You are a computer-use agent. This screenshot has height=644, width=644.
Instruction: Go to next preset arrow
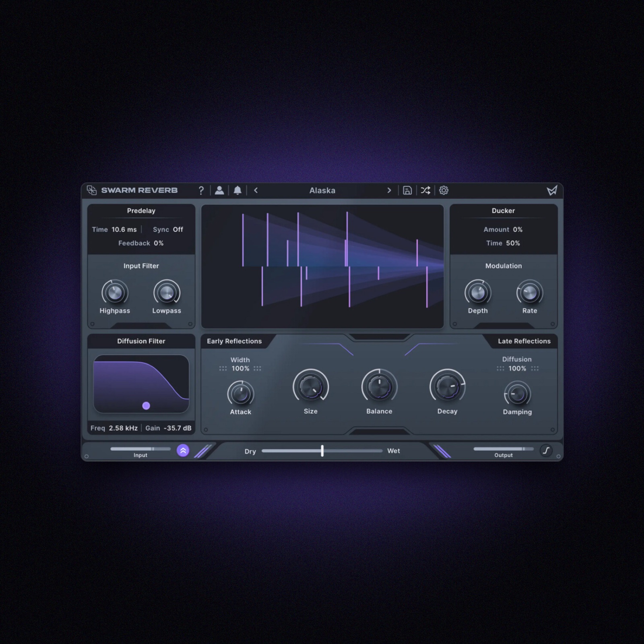[389, 190]
